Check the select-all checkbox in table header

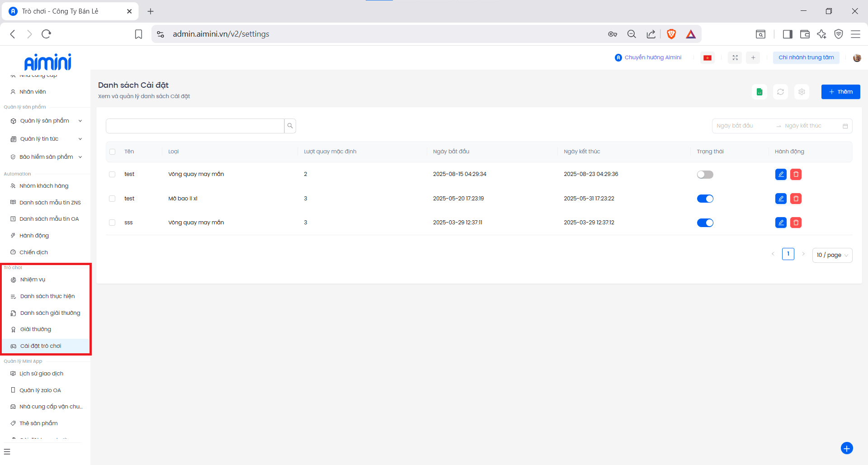(113, 152)
